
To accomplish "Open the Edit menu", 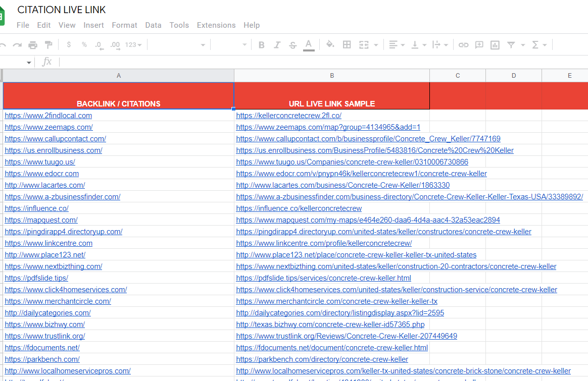I will 44,25.
